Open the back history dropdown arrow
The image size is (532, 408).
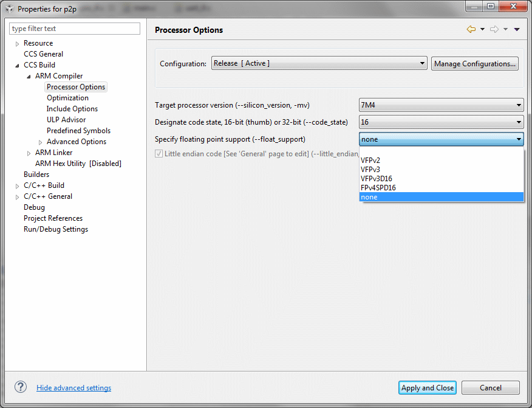coord(482,29)
